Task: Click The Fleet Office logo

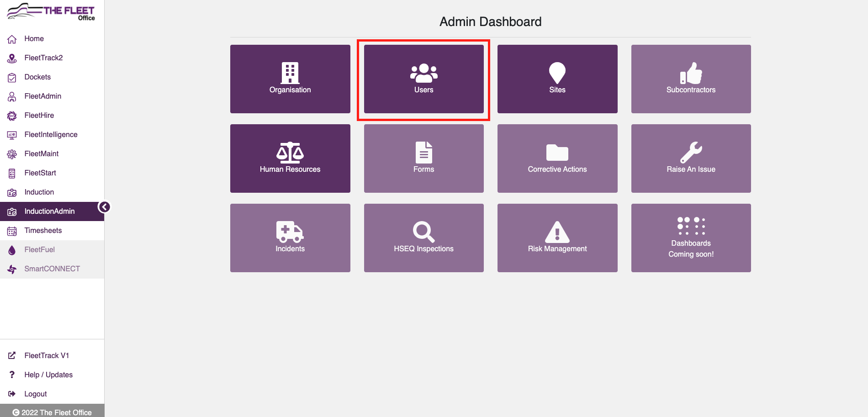Action: pos(51,12)
